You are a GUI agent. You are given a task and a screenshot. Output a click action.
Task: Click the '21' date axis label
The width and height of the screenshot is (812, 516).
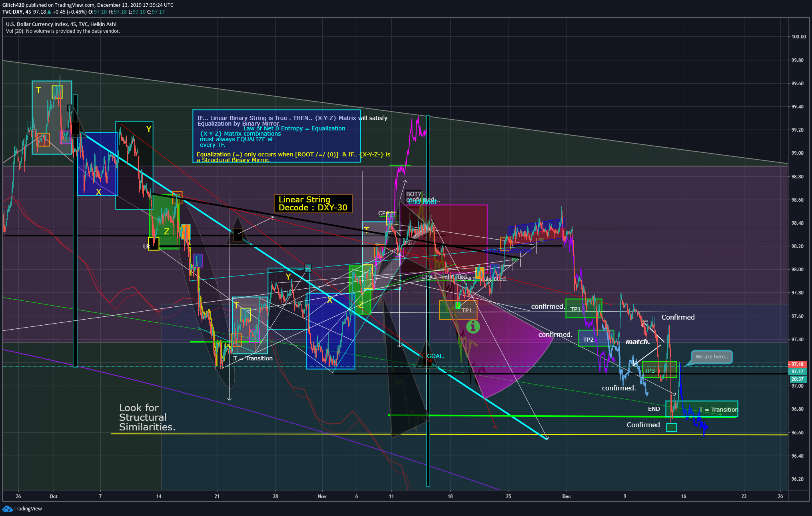(x=217, y=496)
